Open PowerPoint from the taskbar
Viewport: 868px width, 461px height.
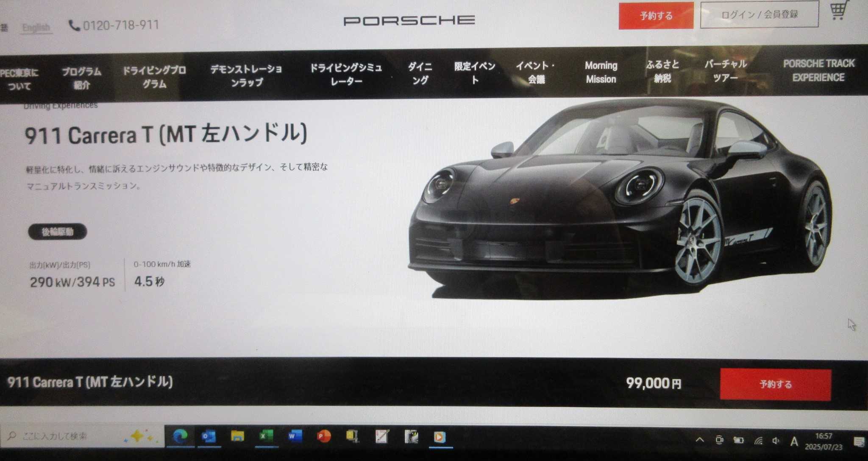(324, 436)
